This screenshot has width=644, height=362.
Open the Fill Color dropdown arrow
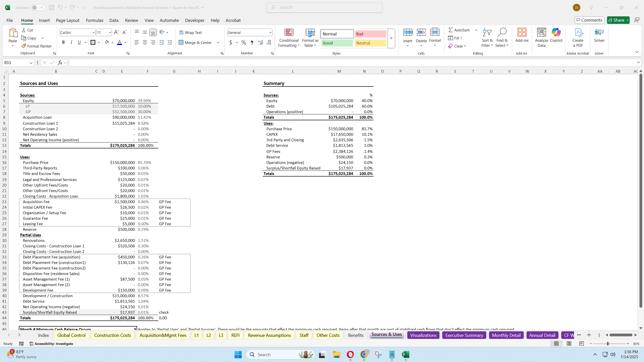coord(112,42)
